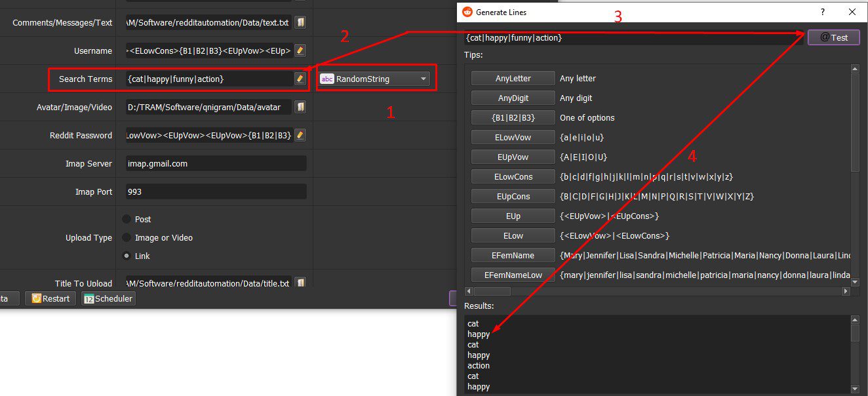This screenshot has width=868, height=396.
Task: Click browse icon next to Avatar/Image/Video path
Action: 300,107
